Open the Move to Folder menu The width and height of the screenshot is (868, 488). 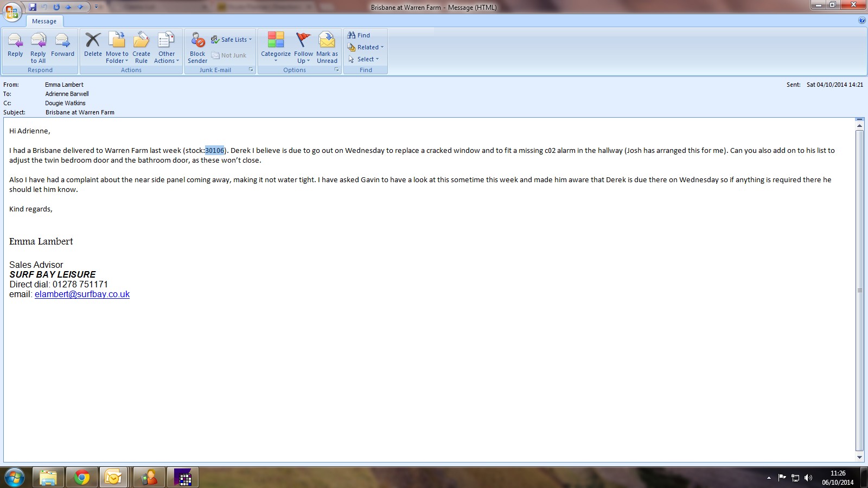117,48
